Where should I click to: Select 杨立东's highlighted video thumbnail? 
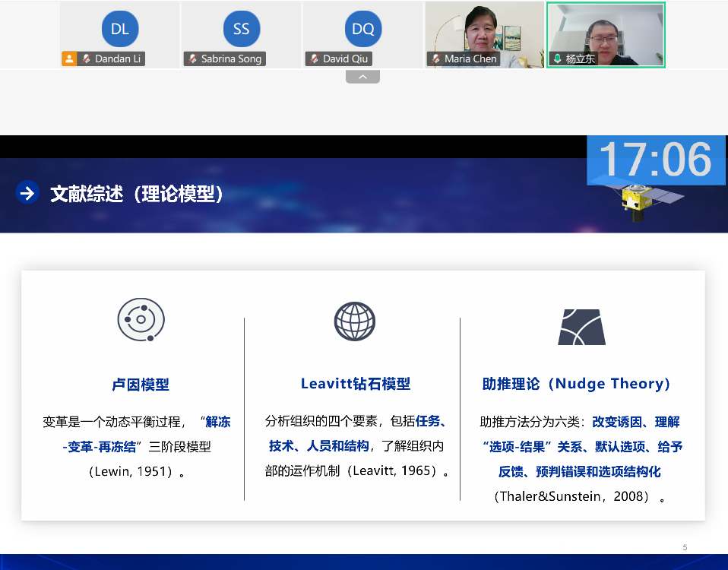coord(606,35)
